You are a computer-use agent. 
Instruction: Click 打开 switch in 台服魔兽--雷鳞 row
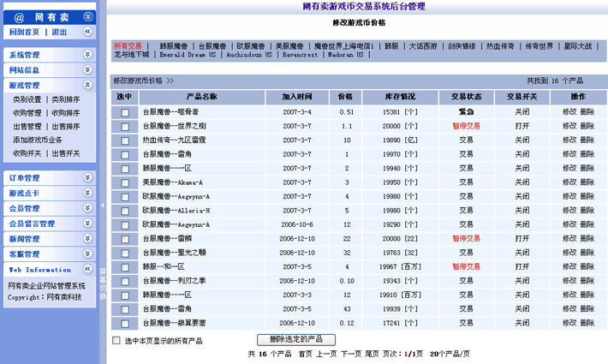(522, 238)
